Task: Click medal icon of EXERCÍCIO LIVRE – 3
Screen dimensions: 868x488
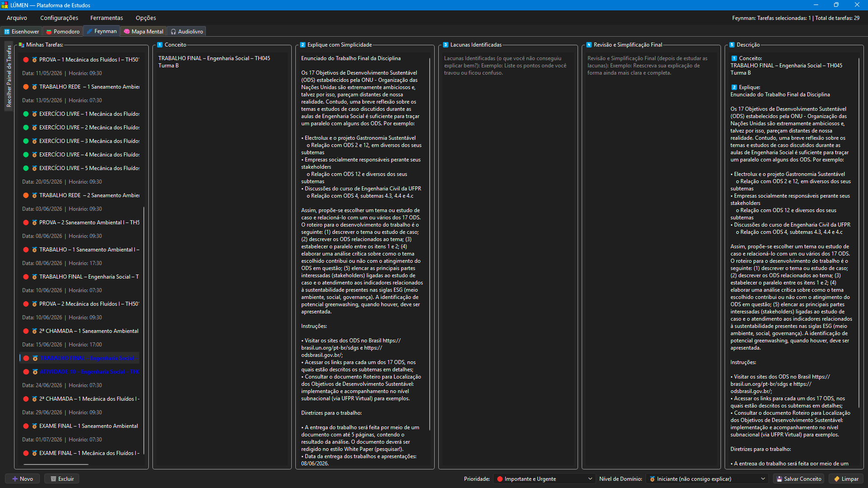Action: [x=34, y=141]
